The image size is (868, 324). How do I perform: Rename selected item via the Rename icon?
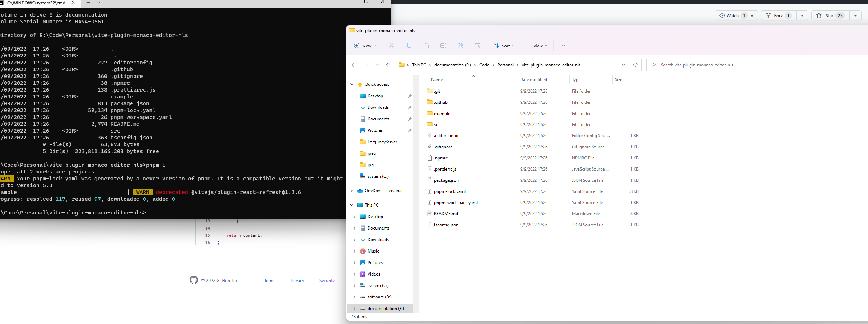pos(443,46)
